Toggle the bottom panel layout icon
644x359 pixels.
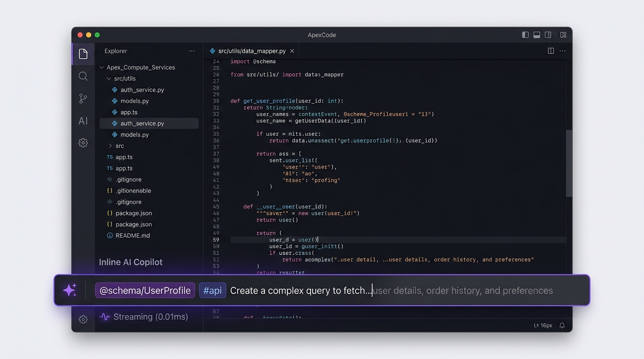tap(537, 35)
